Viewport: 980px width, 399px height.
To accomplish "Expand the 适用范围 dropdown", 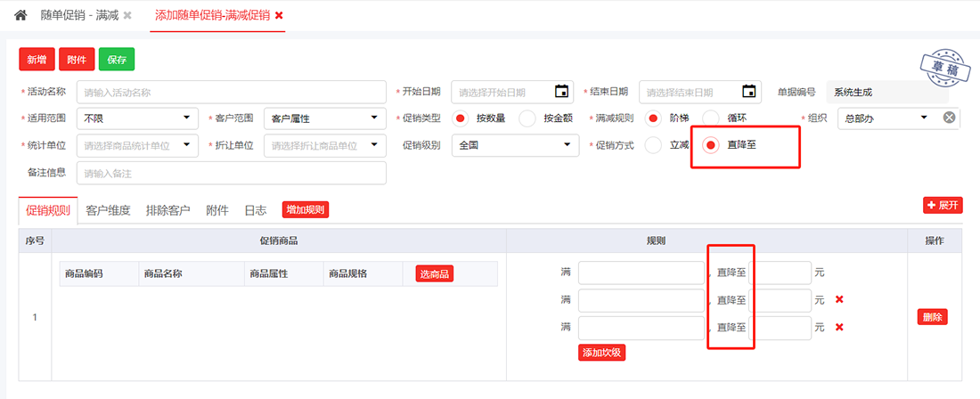I will 137,118.
